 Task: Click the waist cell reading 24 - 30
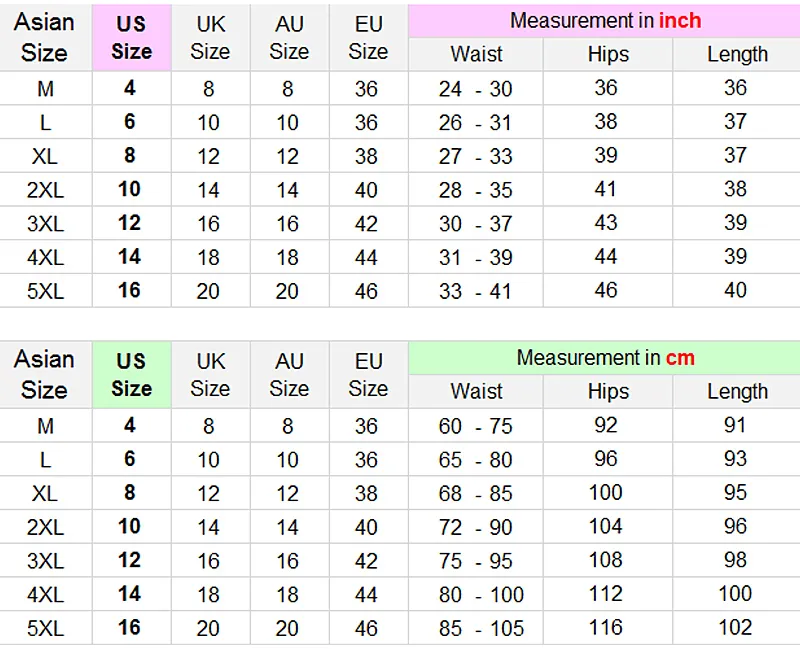(x=476, y=89)
